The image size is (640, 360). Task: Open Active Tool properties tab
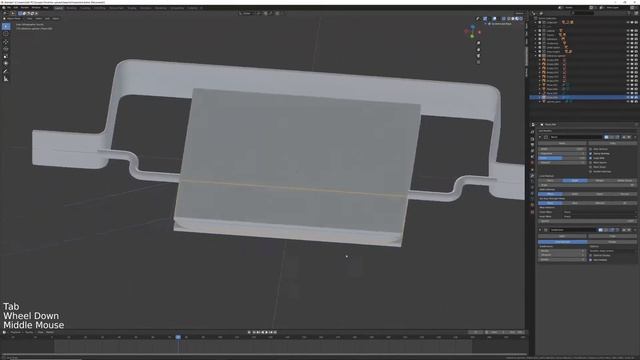(532, 132)
